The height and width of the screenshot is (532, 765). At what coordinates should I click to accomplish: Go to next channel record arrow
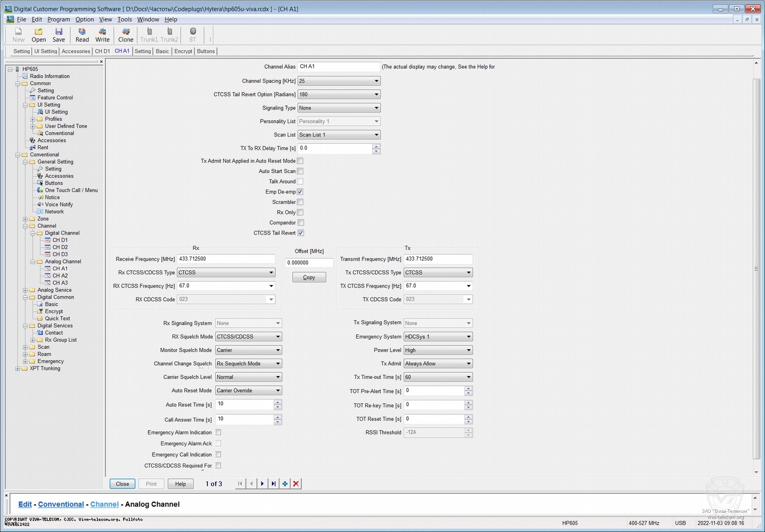(262, 484)
